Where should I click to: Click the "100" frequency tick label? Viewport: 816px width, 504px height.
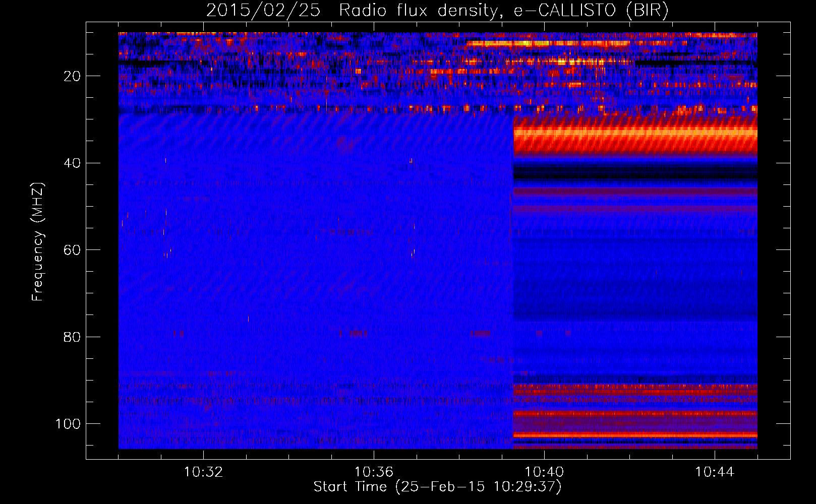pos(69,424)
